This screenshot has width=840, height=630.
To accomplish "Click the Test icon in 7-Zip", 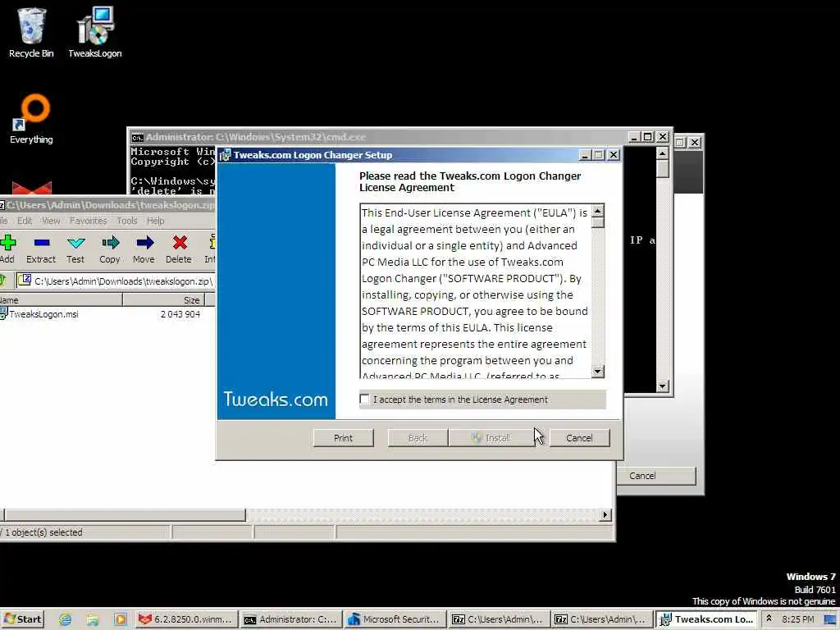I will point(75,249).
